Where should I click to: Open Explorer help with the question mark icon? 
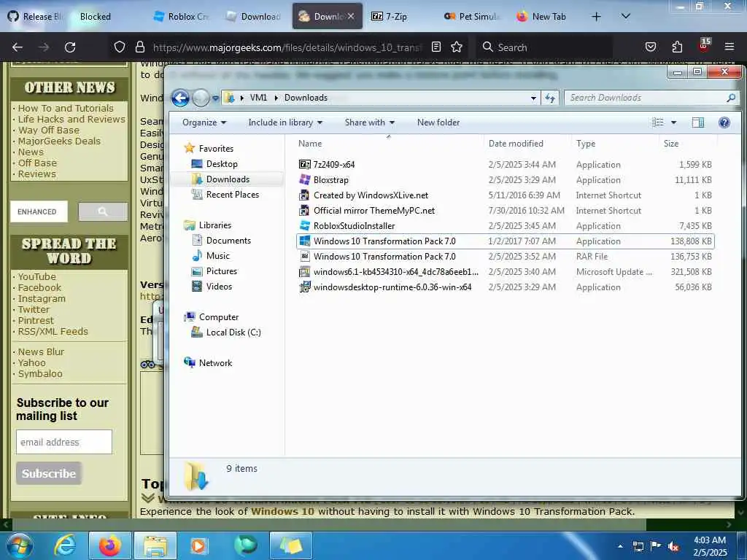pyautogui.click(x=724, y=122)
